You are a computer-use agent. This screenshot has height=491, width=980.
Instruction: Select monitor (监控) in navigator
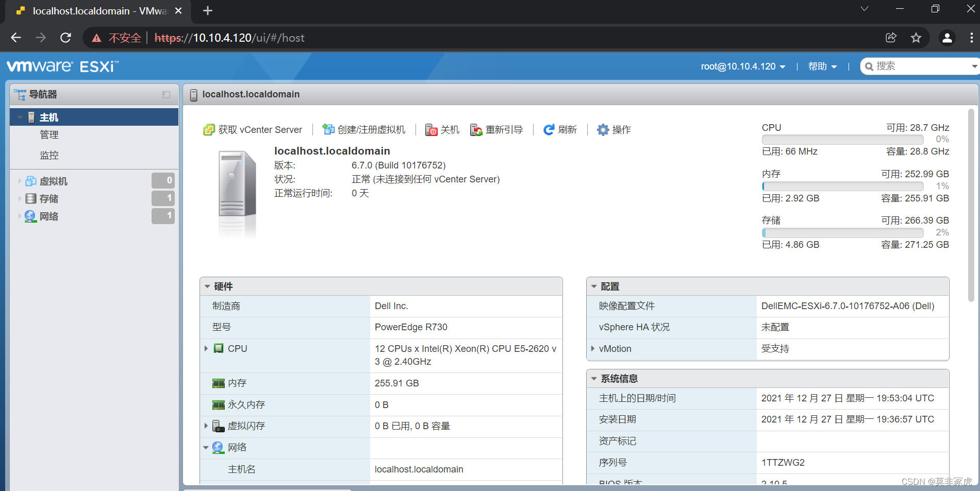point(49,155)
